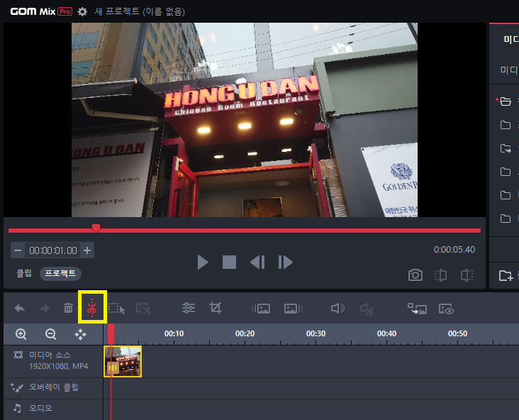Click the video preview image
This screenshot has width=519, height=420.
(x=245, y=120)
